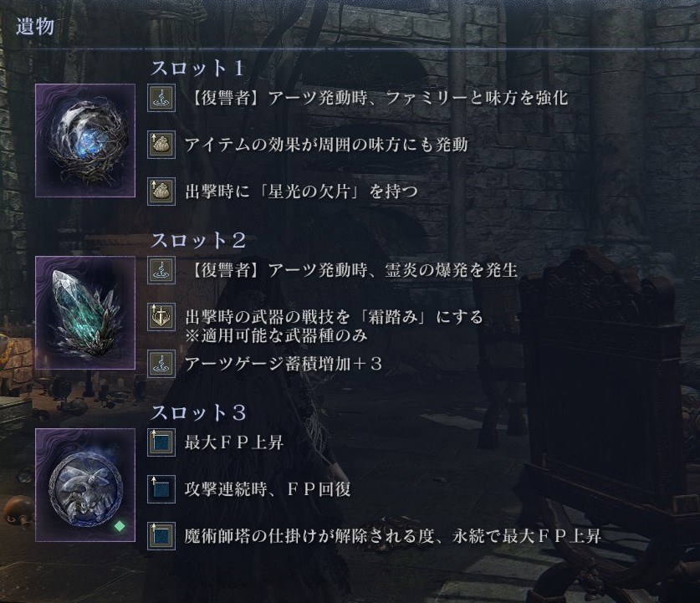Click the スロット3 heading
The image size is (700, 603).
point(199,412)
